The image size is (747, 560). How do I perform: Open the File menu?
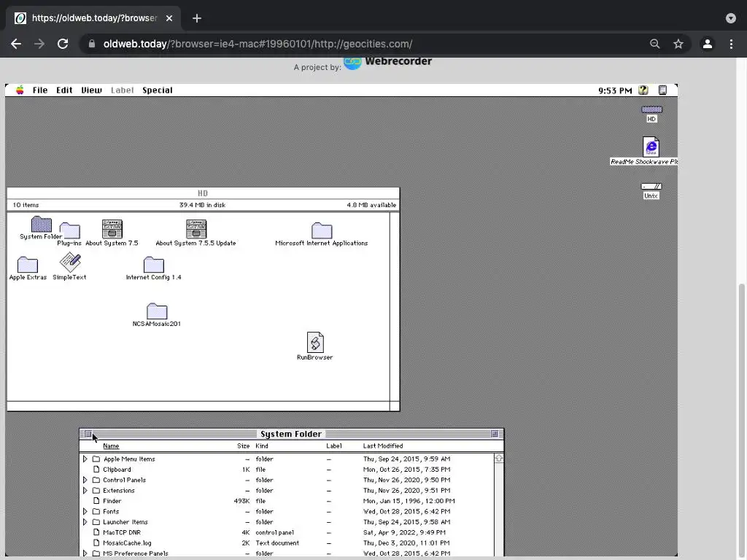coord(40,90)
